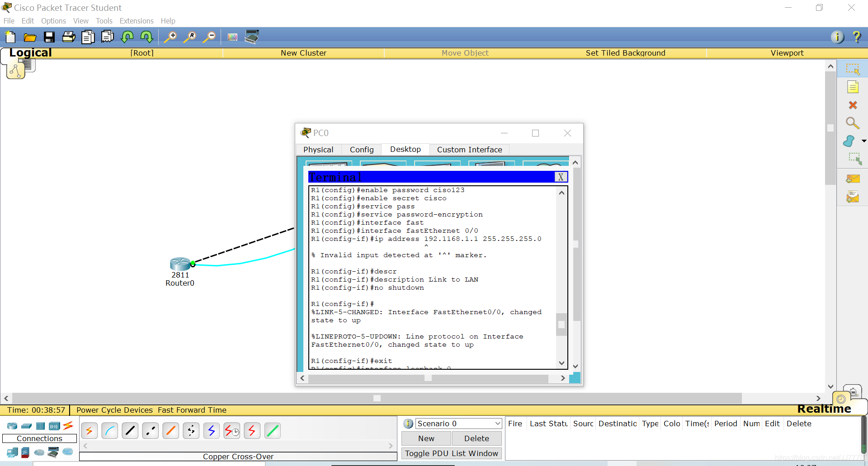Choose the Console cable
The height and width of the screenshot is (466, 868).
pos(110,431)
